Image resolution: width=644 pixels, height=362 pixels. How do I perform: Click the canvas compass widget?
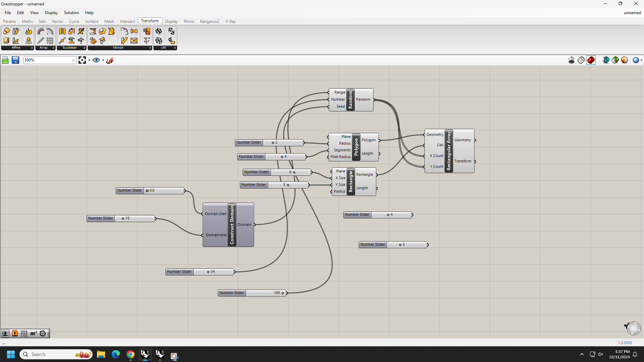tap(633, 328)
